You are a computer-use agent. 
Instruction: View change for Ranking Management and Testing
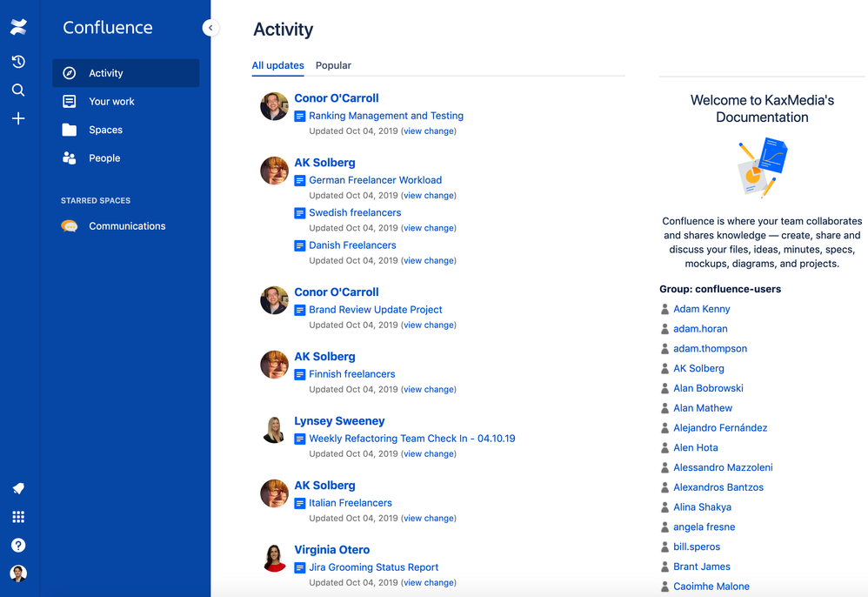tap(429, 131)
